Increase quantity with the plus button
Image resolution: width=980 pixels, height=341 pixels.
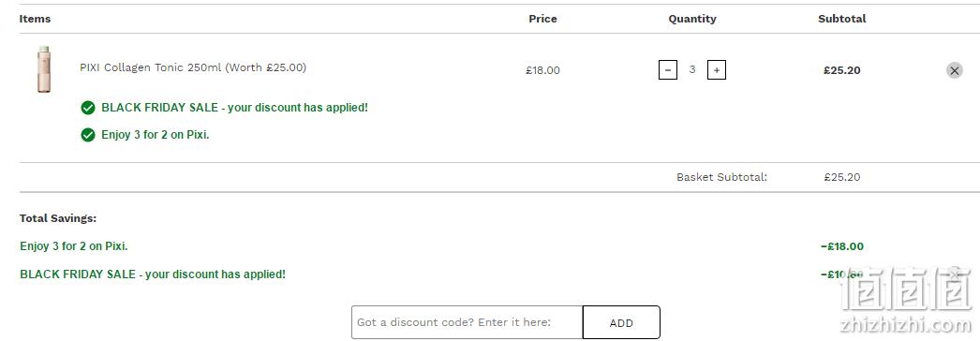[716, 70]
